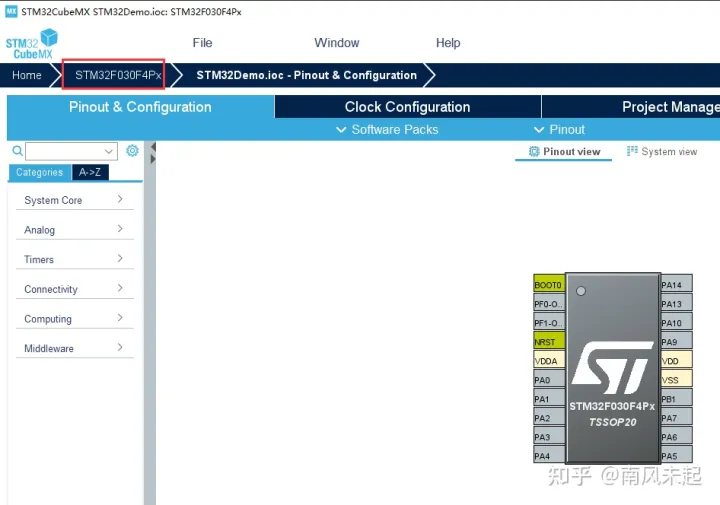Select the Categories tab
This screenshot has height=505, width=720.
pyautogui.click(x=39, y=172)
